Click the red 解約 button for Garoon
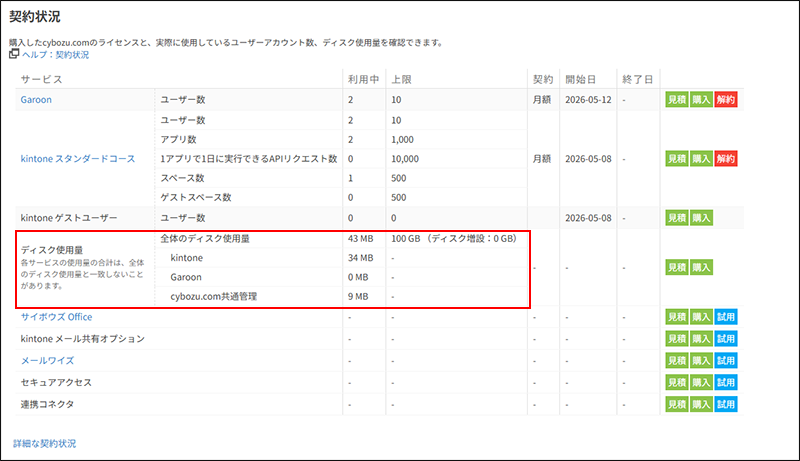Screen dimensions: 800x461 [726, 100]
